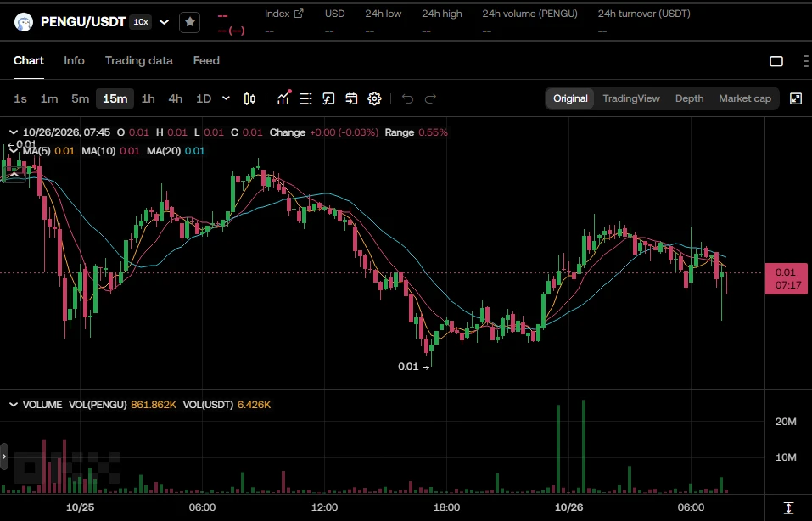The height and width of the screenshot is (521, 812).
Task: Open the pair selector chevron next to 10x
Action: [164, 22]
